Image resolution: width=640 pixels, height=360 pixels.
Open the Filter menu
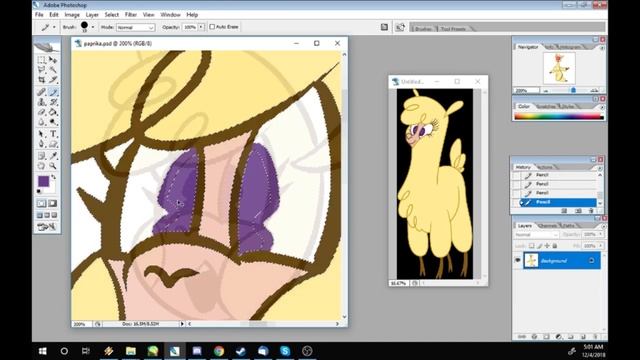click(x=131, y=15)
